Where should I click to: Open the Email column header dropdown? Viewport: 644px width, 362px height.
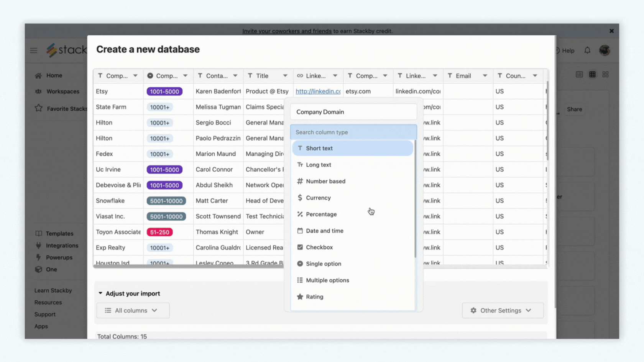(486, 75)
